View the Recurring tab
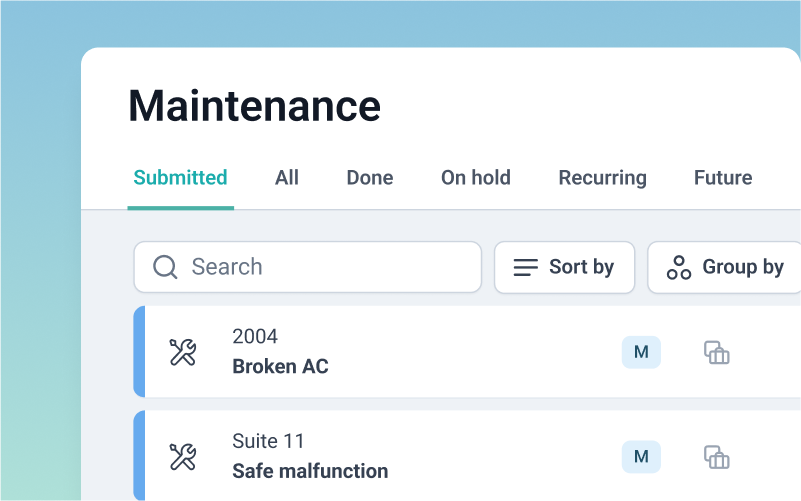The height and width of the screenshot is (501, 801). tap(602, 178)
